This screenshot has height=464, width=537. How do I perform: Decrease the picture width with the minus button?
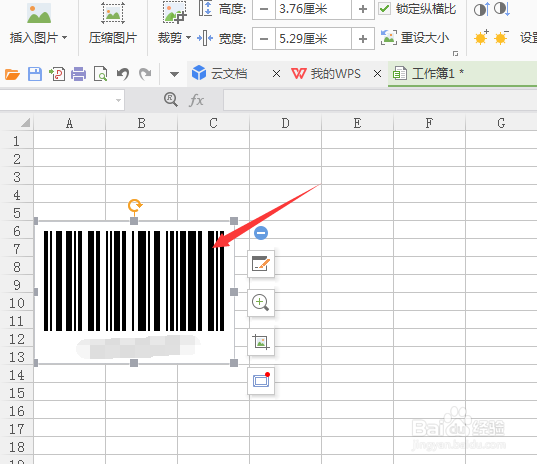pyautogui.click(x=264, y=39)
